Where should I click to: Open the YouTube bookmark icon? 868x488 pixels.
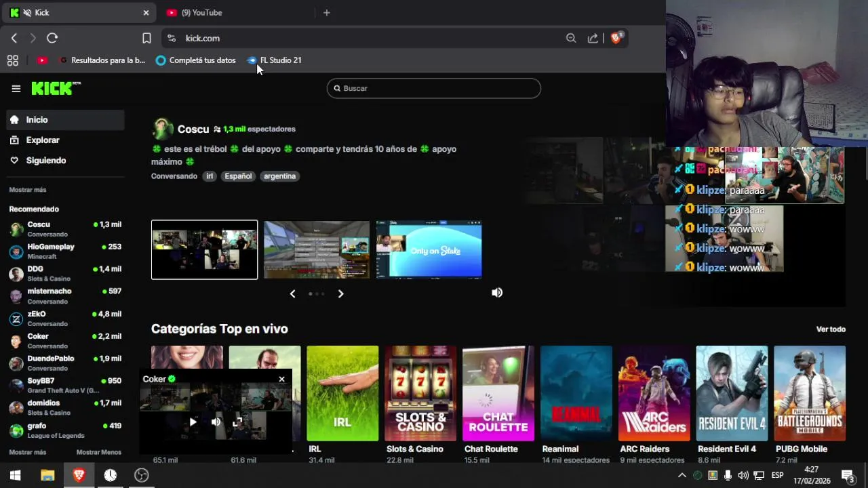coord(42,60)
